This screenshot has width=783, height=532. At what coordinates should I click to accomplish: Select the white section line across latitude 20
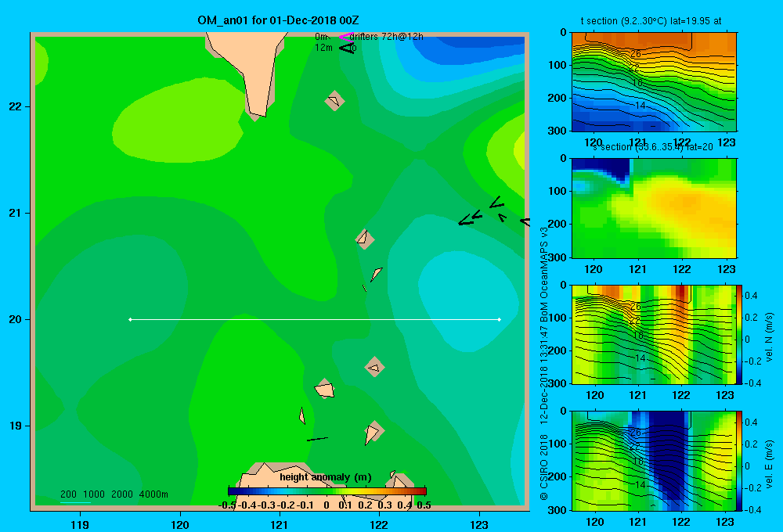(x=315, y=319)
